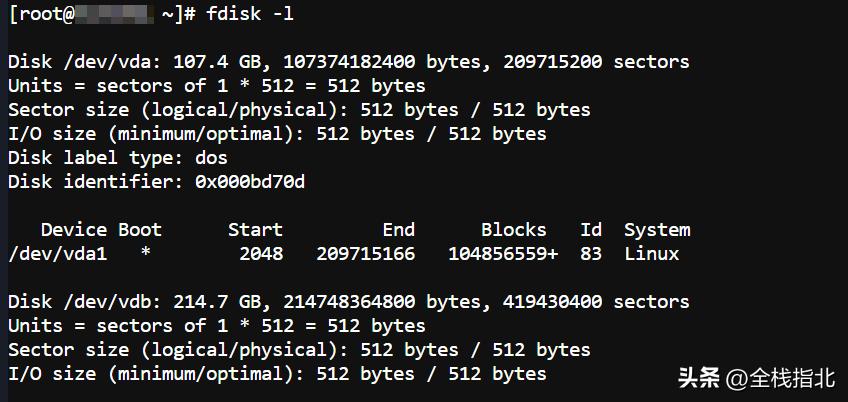The height and width of the screenshot is (402, 848).
Task: Click the watermark text at bottom right
Action: 757,379
